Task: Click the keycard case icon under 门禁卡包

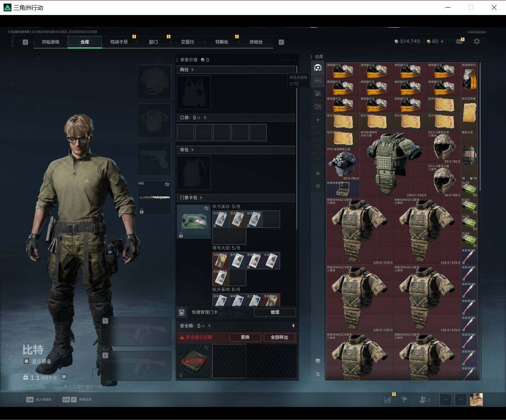Action: point(194,221)
